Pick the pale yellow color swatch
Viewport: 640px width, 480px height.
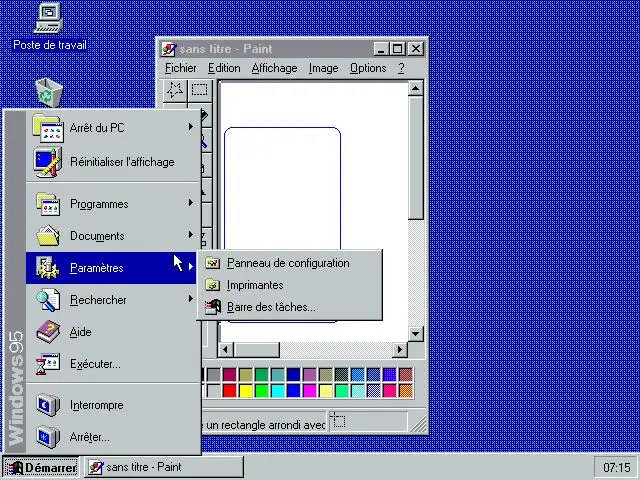tap(326, 391)
